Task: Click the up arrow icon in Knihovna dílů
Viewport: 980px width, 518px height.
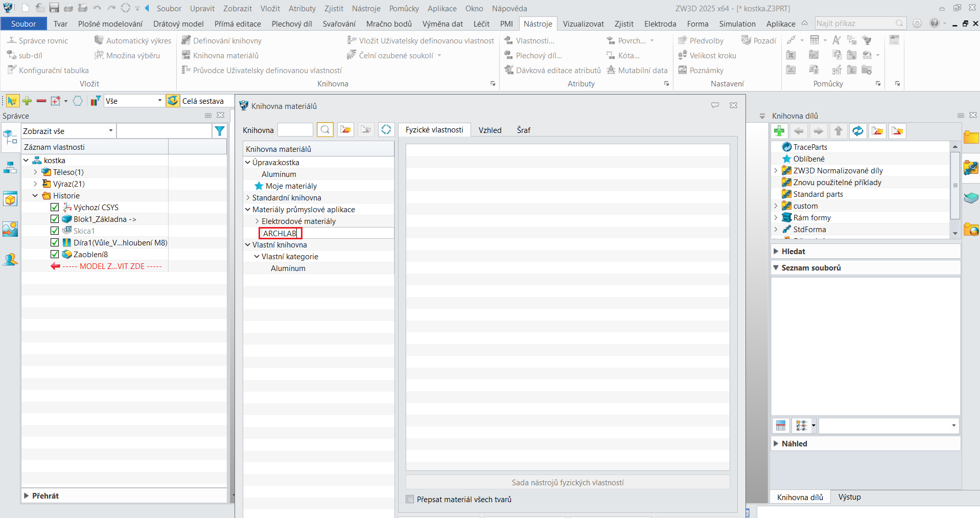Action: (x=838, y=131)
